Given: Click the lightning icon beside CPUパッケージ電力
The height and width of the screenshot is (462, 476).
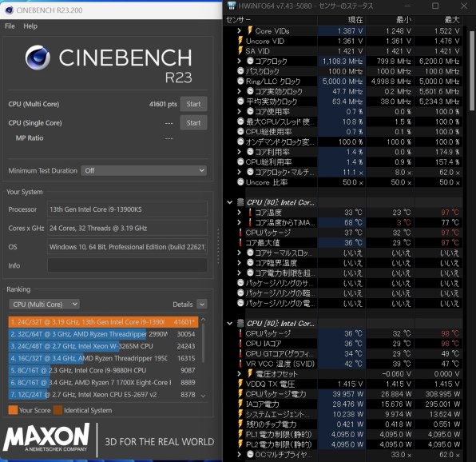Looking at the screenshot, I should (x=240, y=394).
